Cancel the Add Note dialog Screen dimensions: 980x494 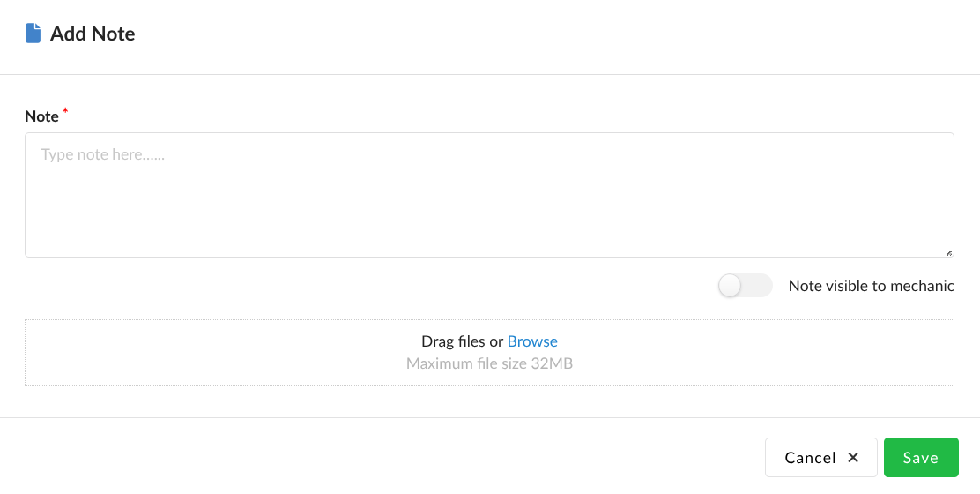pyautogui.click(x=820, y=458)
